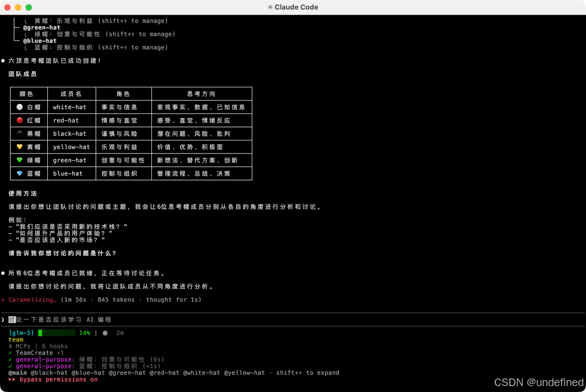Viewport: 586px width, 392px height.
Task: Click the 14% context percentage
Action: (85, 333)
